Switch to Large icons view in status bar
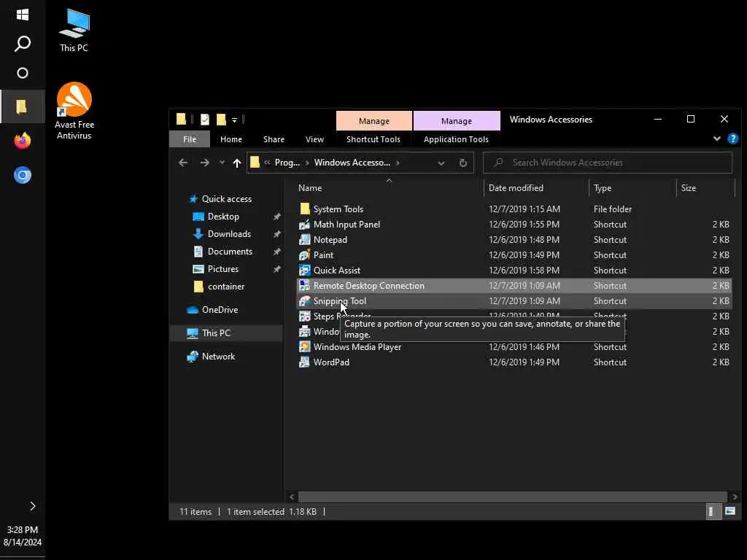 coord(729,512)
